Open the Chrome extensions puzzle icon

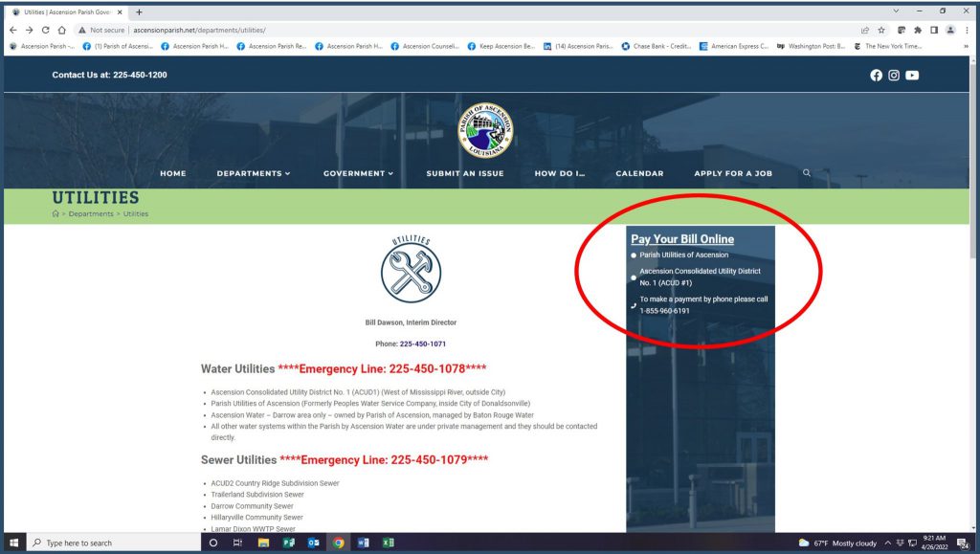tap(916, 30)
